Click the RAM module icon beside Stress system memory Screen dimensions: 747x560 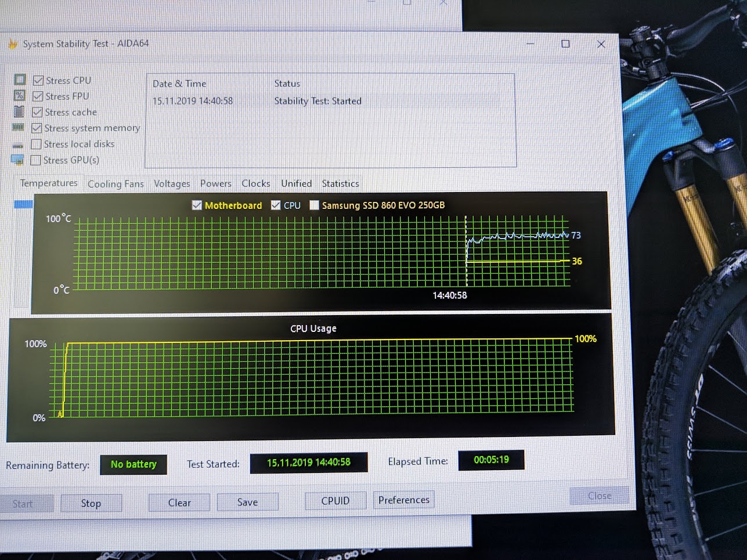pos(19,127)
